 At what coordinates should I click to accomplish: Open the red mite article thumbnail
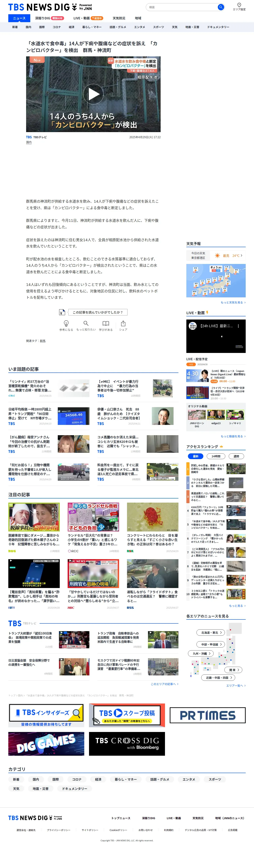(153, 517)
